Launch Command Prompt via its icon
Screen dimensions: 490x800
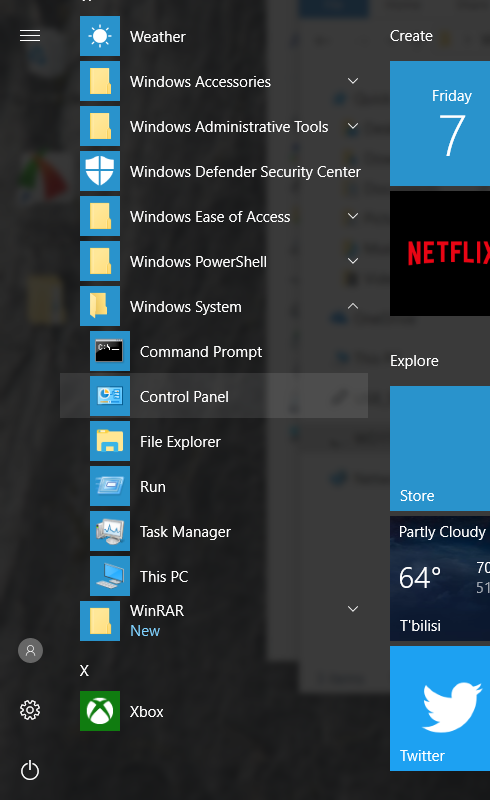110,351
